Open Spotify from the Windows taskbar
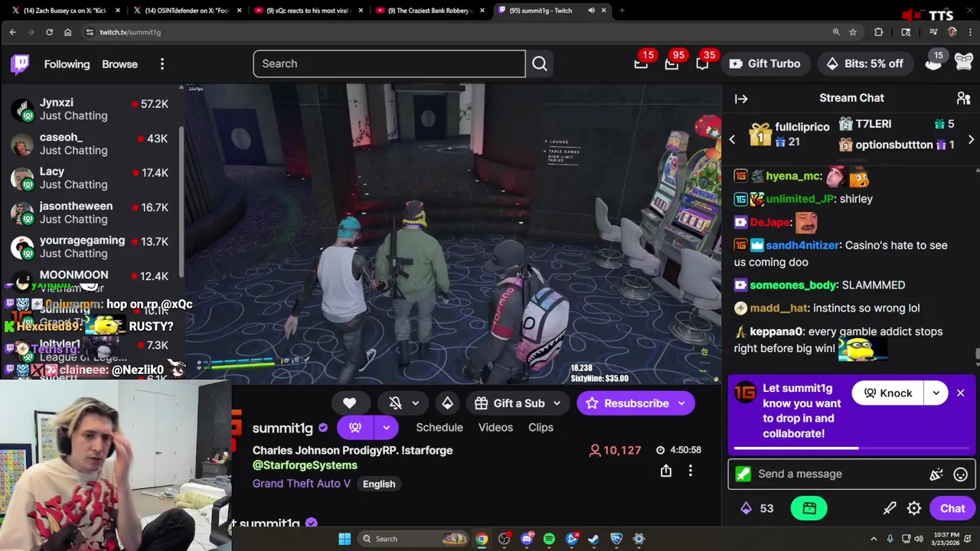Image resolution: width=980 pixels, height=551 pixels. point(549,539)
